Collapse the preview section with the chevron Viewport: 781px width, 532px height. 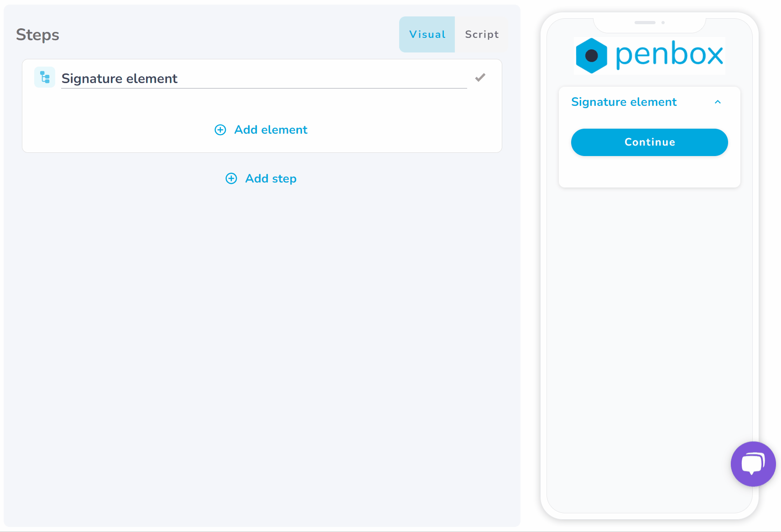[718, 102]
